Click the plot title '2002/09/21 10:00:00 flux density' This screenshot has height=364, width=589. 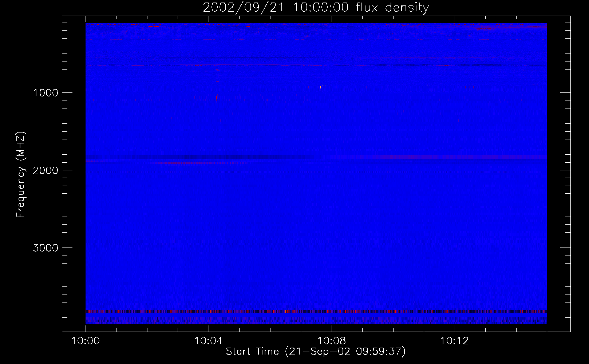[316, 7]
